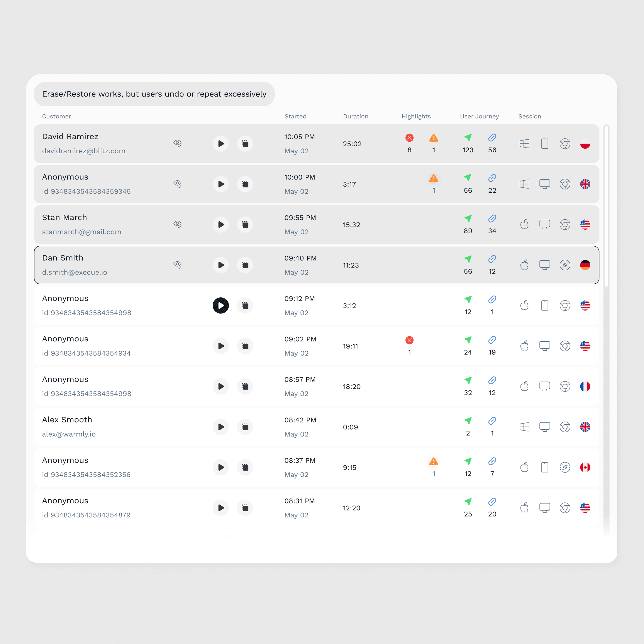Image resolution: width=644 pixels, height=644 pixels.
Task: Toggle the eye icon on the 10:00 PM Anonymous row
Action: click(x=178, y=184)
